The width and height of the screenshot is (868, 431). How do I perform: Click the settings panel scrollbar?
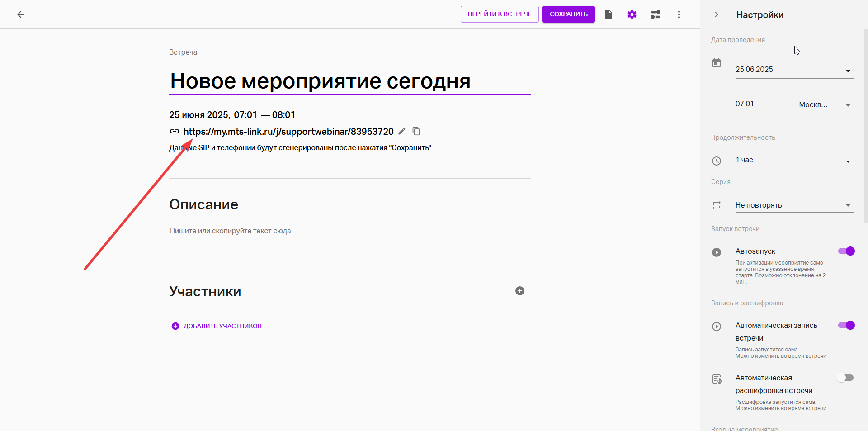(x=866, y=127)
